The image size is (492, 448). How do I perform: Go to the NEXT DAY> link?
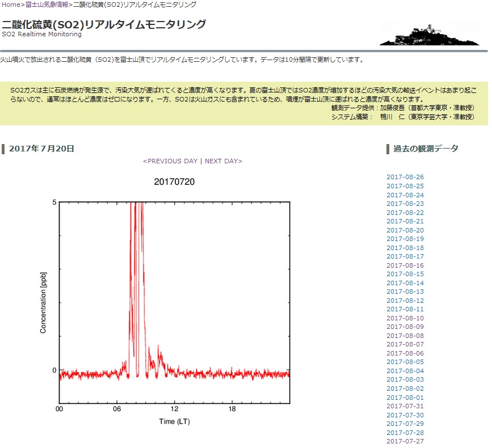click(x=224, y=161)
